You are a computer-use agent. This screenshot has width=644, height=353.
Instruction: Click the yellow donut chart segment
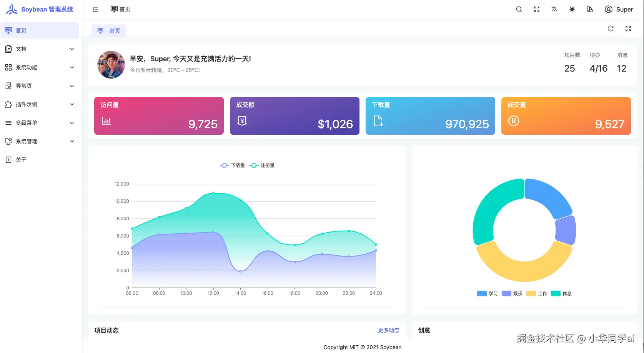click(524, 271)
